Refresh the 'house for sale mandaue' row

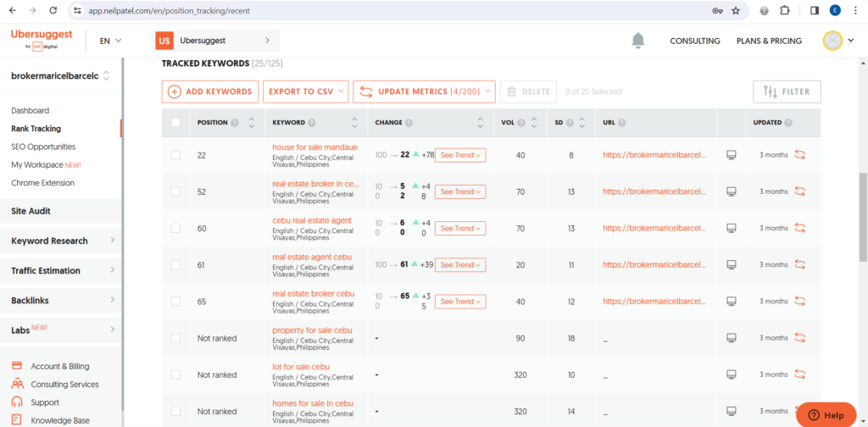point(799,155)
